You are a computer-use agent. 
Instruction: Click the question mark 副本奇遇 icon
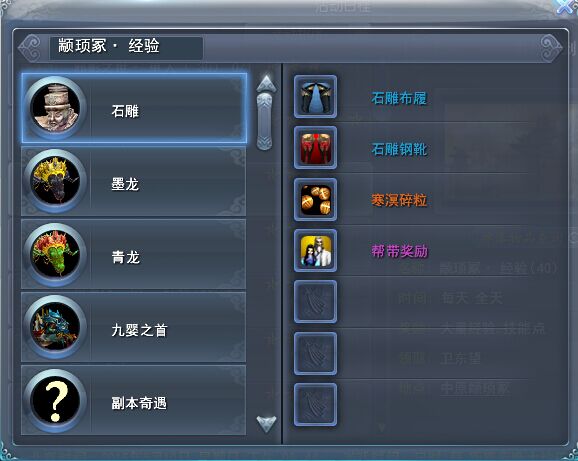[x=55, y=401]
